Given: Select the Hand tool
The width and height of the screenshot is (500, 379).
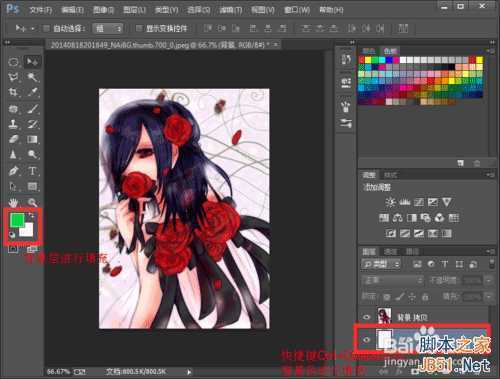Looking at the screenshot, I should click(x=13, y=202).
